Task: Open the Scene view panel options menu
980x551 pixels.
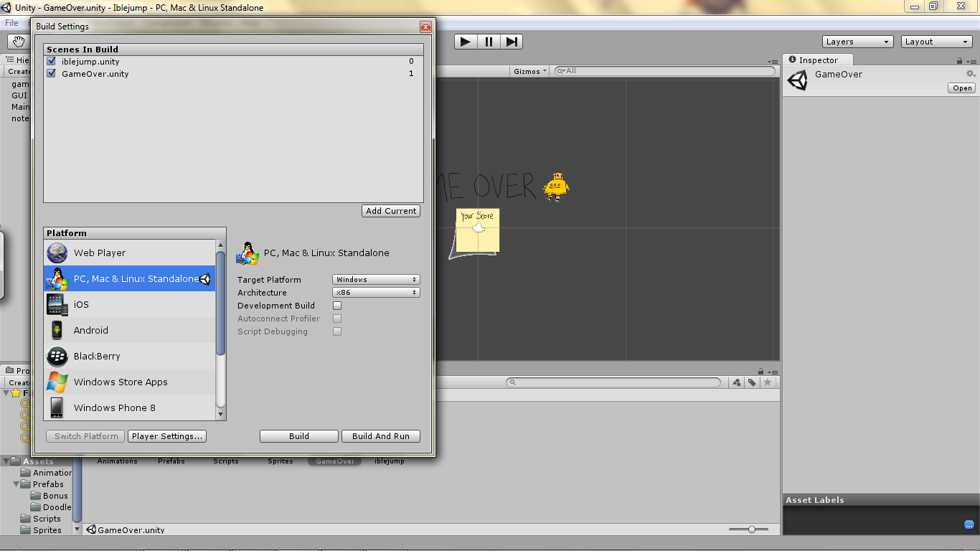Action: (x=773, y=61)
